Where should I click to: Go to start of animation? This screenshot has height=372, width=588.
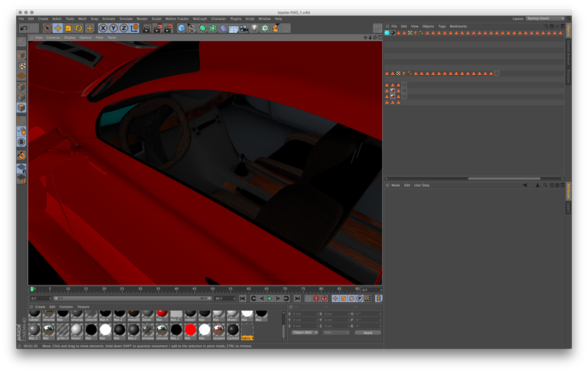pyautogui.click(x=243, y=298)
